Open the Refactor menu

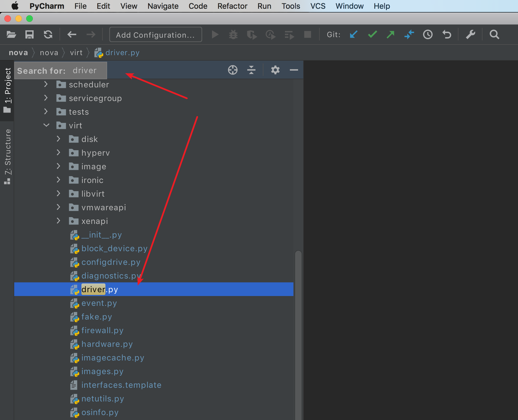(x=232, y=6)
